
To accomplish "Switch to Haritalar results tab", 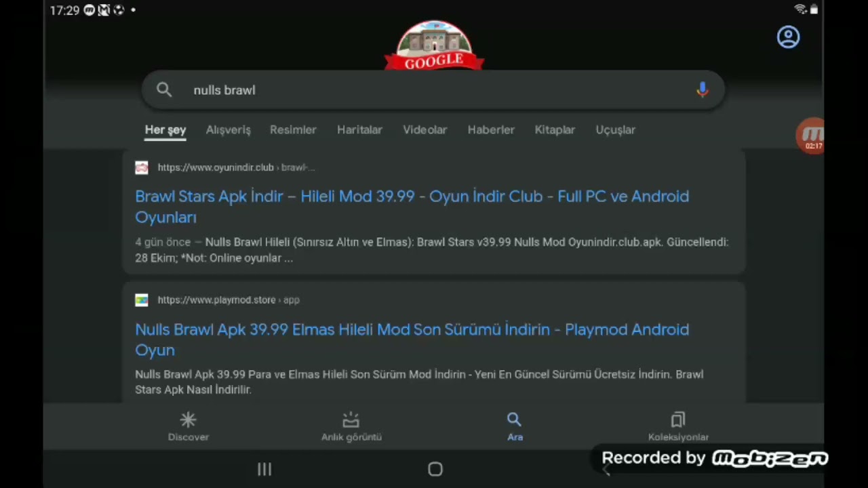I will pos(359,129).
